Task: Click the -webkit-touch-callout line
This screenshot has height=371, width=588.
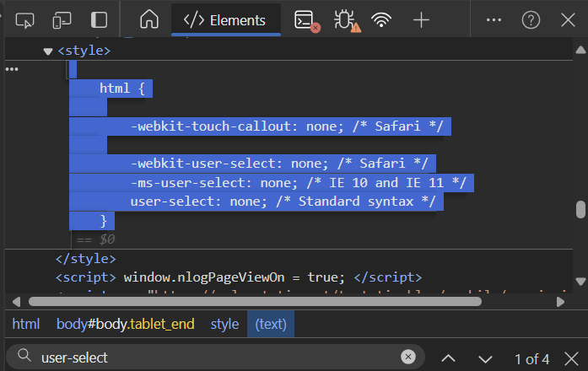Action: pos(287,126)
